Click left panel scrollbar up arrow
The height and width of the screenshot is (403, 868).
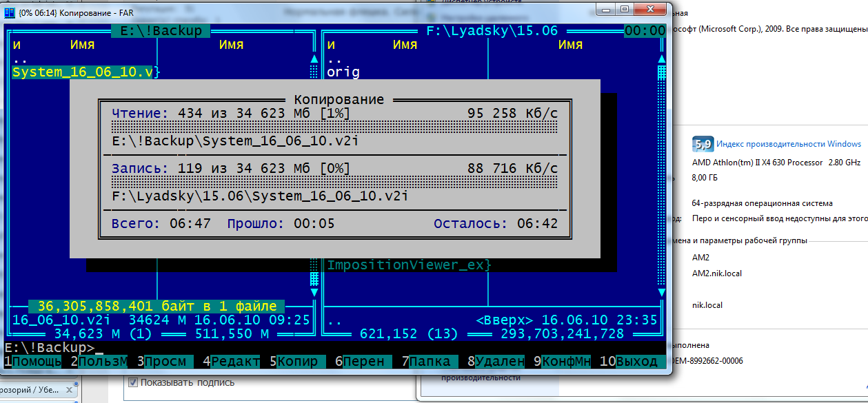pyautogui.click(x=314, y=59)
